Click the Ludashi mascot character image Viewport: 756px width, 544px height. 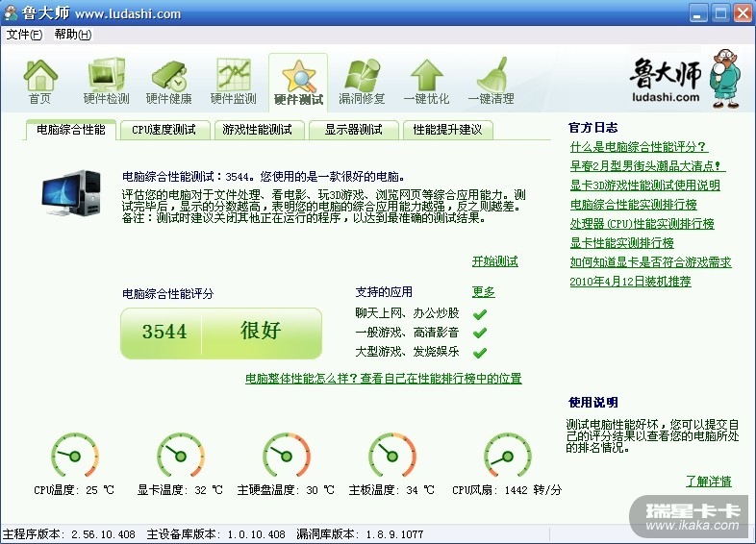coord(724,78)
